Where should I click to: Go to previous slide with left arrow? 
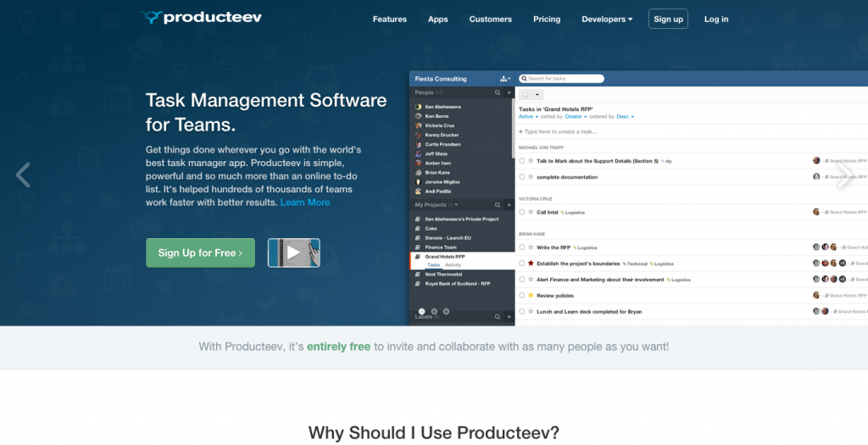click(x=23, y=175)
